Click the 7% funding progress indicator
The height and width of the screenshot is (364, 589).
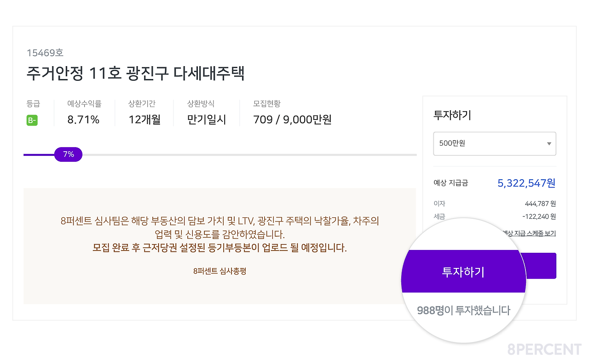pos(68,154)
